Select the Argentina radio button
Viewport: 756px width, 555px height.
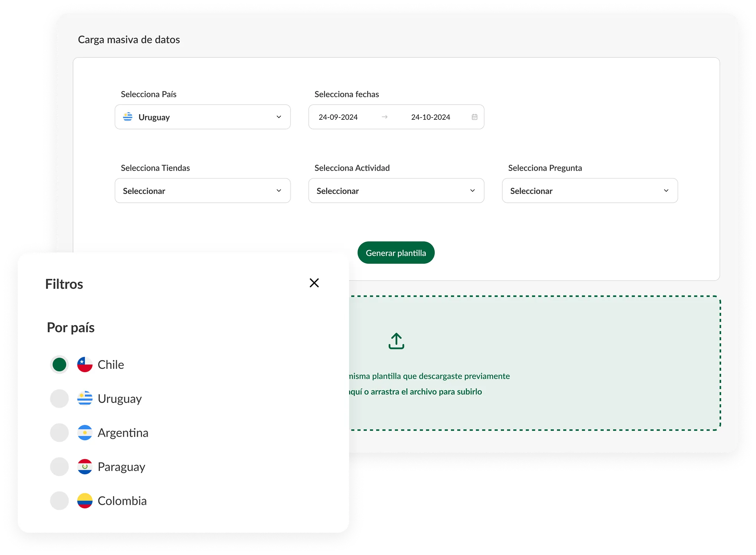(x=59, y=433)
